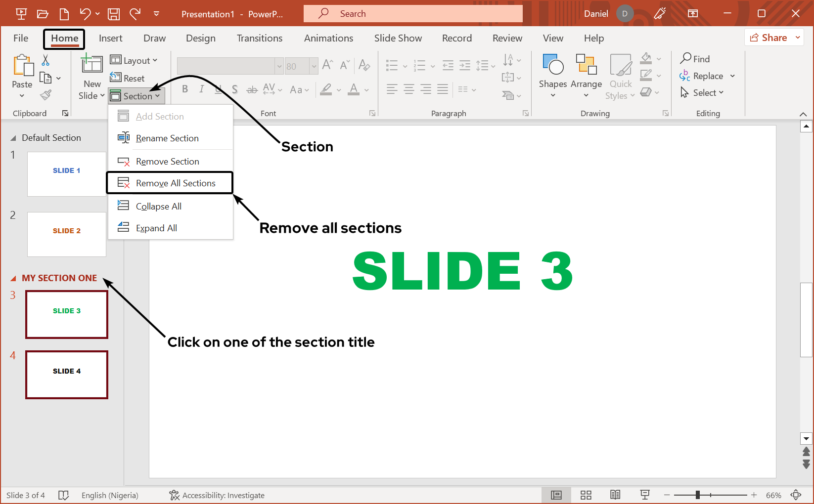Toggle strikethrough formatting
814x504 pixels.
coord(252,89)
